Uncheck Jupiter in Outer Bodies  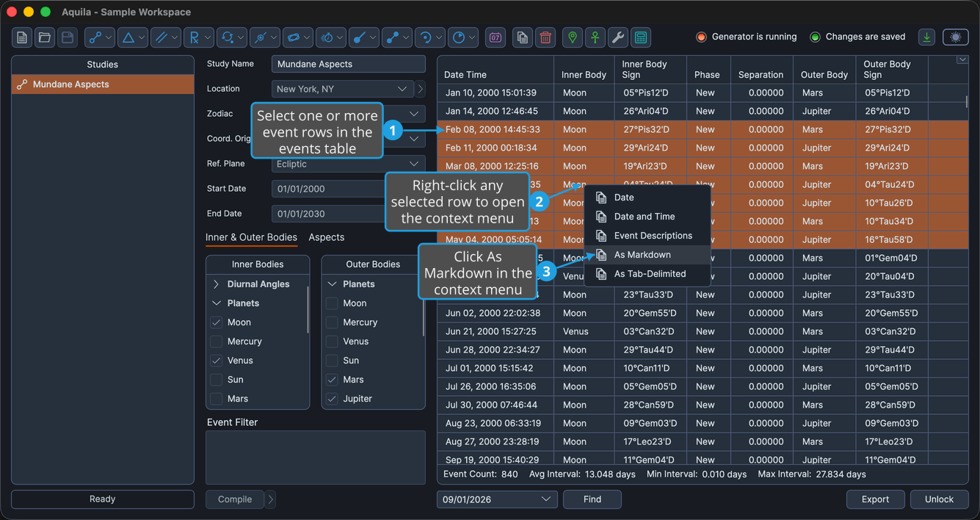point(332,399)
